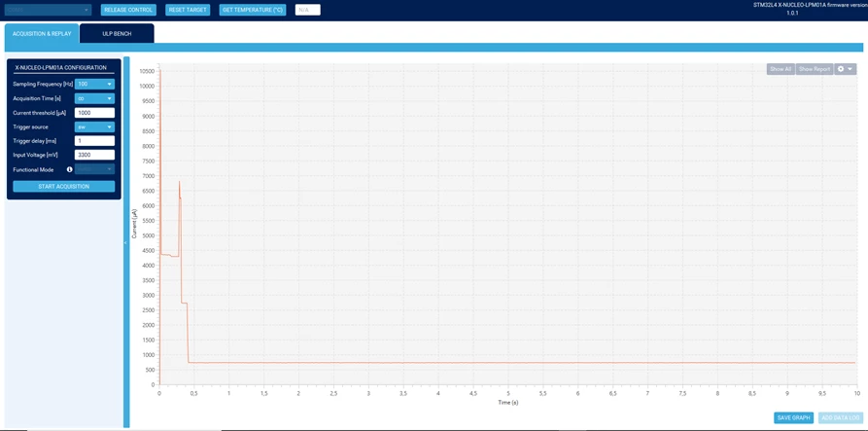Viewport: 868px width, 431px height.
Task: Open the COM port selector dropdown
Action: pos(48,10)
